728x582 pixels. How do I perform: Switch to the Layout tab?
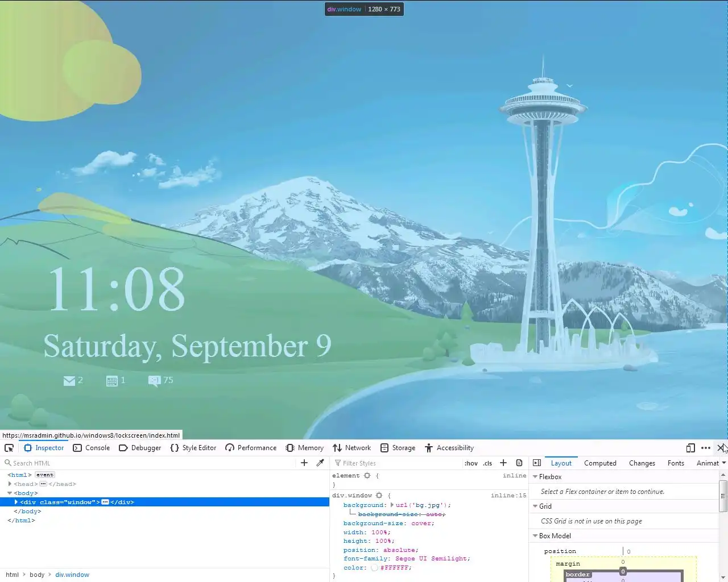click(561, 463)
